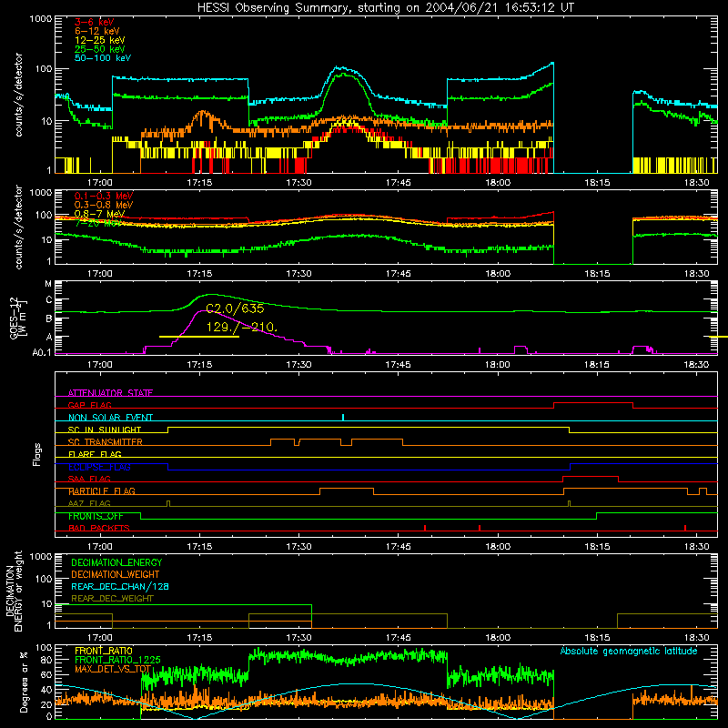Click the 18:00 tick label under GOES panel
728x728 pixels.
coord(498,364)
